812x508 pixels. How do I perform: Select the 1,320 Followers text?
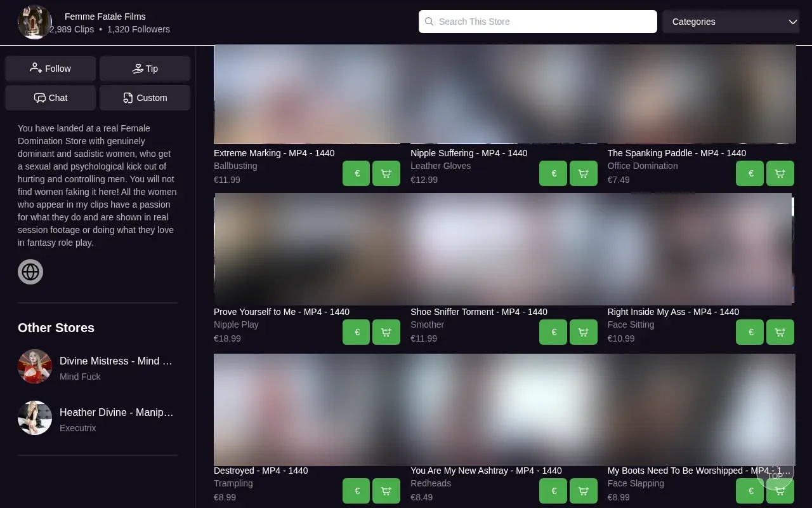click(x=138, y=29)
